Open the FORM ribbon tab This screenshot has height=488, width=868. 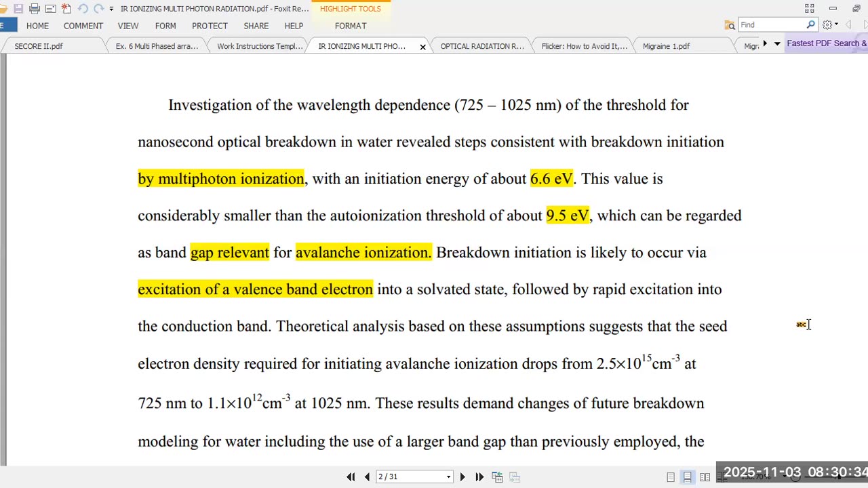165,26
